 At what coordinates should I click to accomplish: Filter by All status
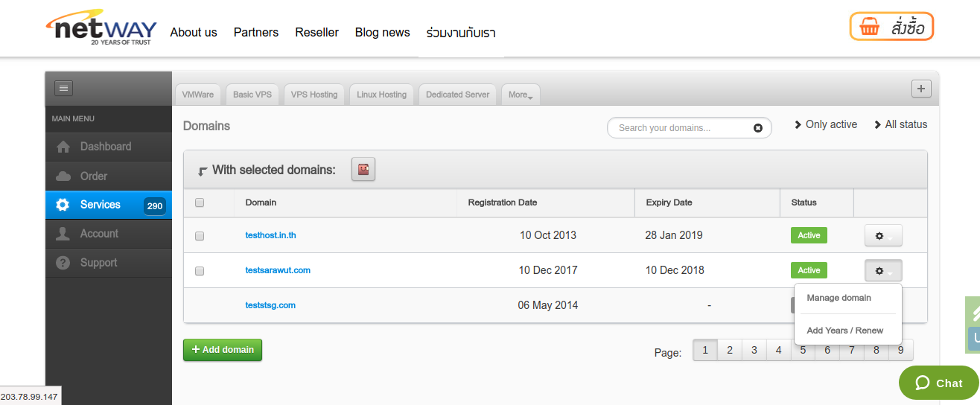point(901,124)
